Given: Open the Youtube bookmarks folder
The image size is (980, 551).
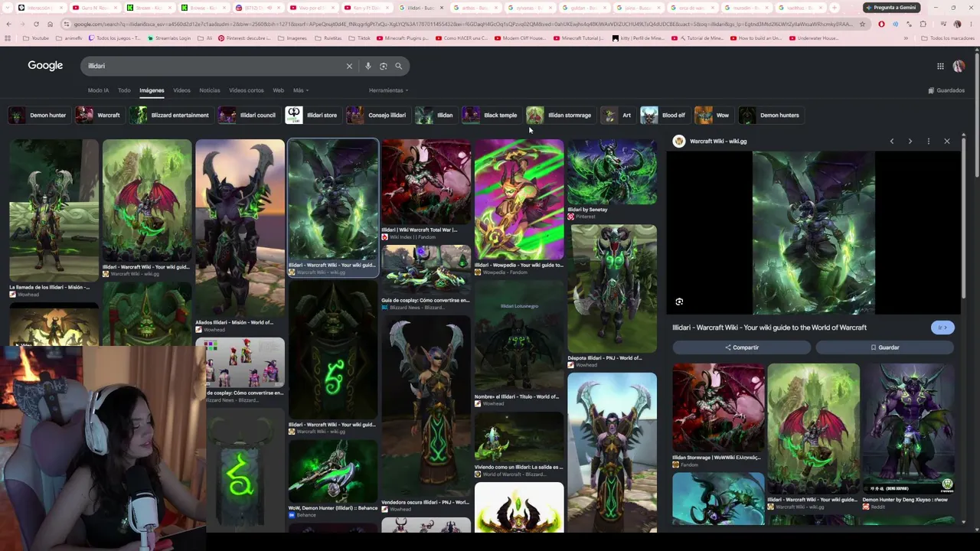Looking at the screenshot, I should 36,38.
